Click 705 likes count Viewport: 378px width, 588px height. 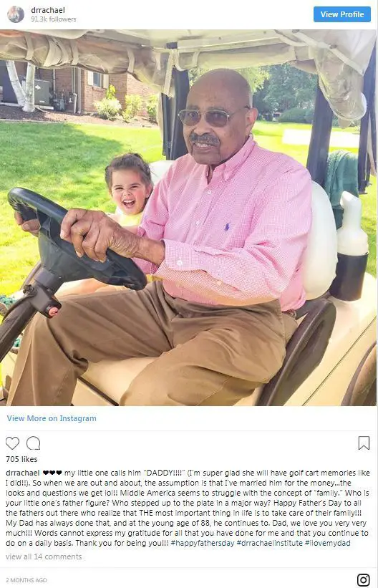pyautogui.click(x=21, y=459)
